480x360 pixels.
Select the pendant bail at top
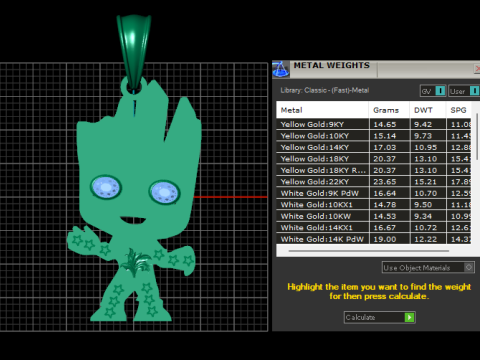tap(133, 52)
